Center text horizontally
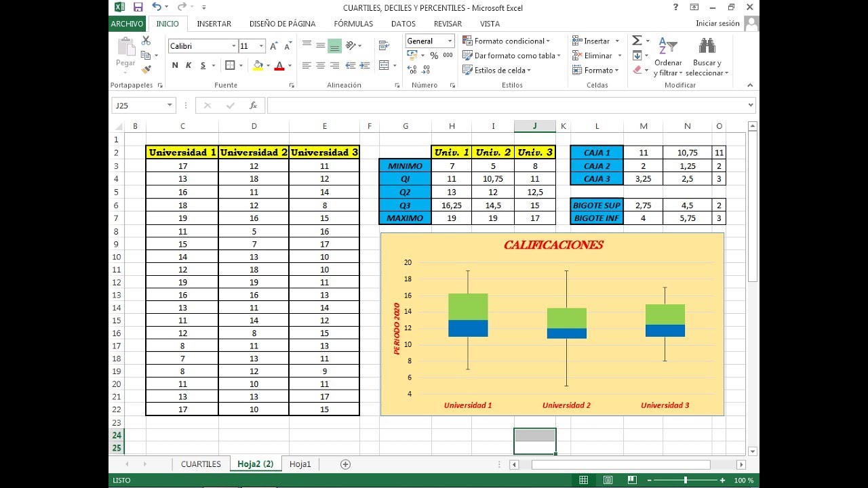The image size is (868, 488). pyautogui.click(x=321, y=66)
